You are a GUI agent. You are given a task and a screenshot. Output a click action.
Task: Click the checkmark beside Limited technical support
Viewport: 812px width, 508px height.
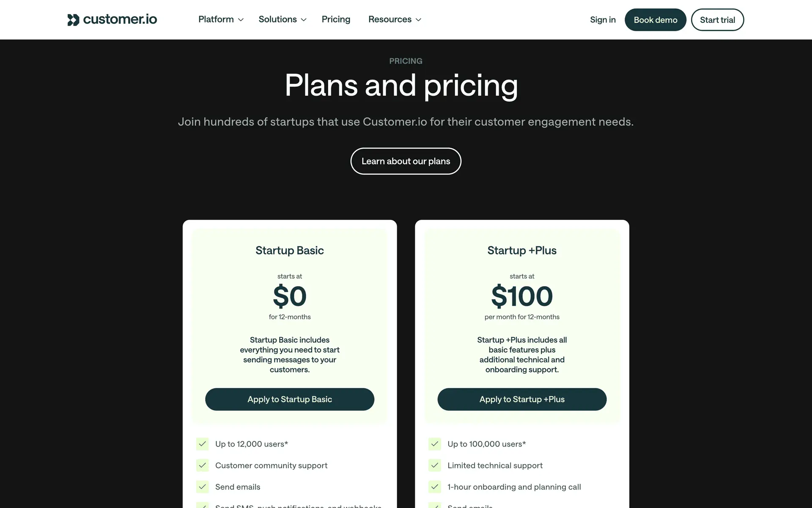pos(435,465)
